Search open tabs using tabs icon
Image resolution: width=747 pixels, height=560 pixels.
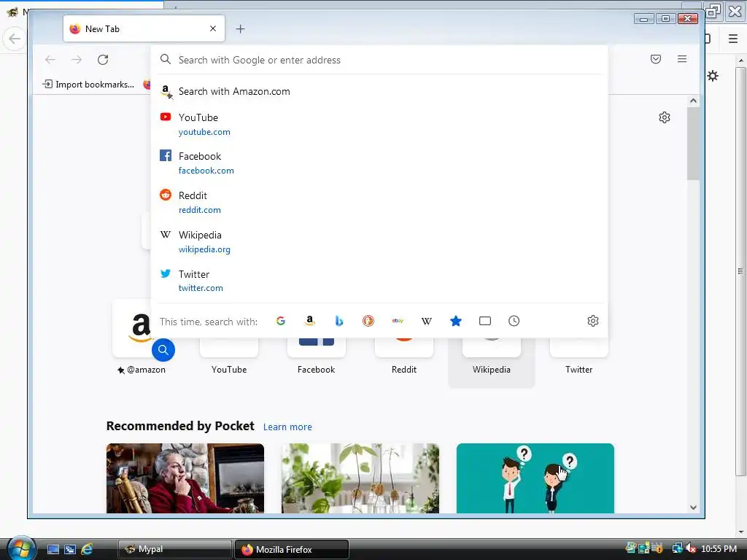pyautogui.click(x=485, y=321)
